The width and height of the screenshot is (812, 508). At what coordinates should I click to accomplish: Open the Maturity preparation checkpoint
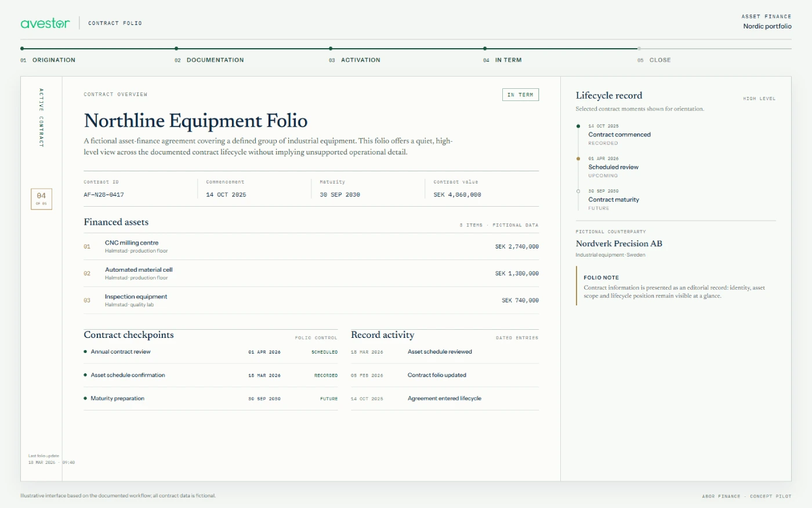coord(211,398)
